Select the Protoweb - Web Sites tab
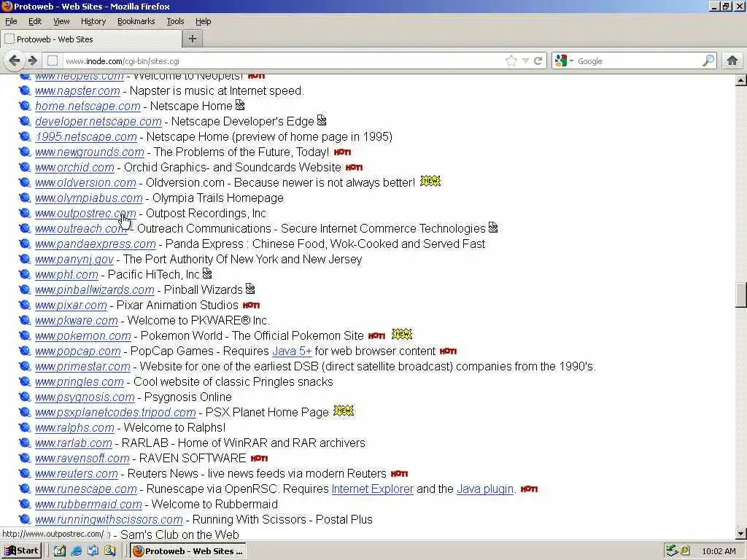 point(91,39)
